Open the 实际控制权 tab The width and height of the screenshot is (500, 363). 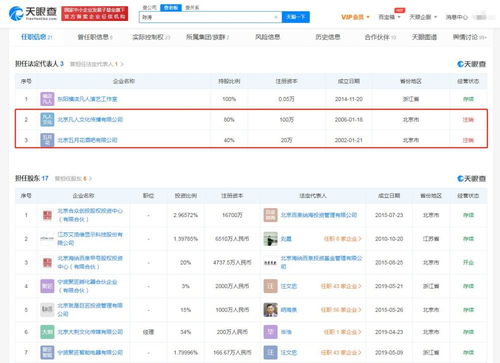(x=151, y=37)
